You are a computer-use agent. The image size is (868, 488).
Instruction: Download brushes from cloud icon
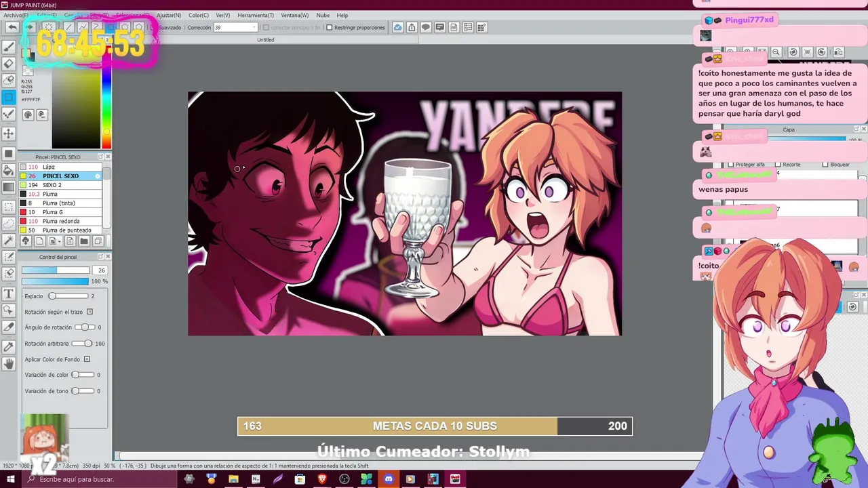click(26, 241)
